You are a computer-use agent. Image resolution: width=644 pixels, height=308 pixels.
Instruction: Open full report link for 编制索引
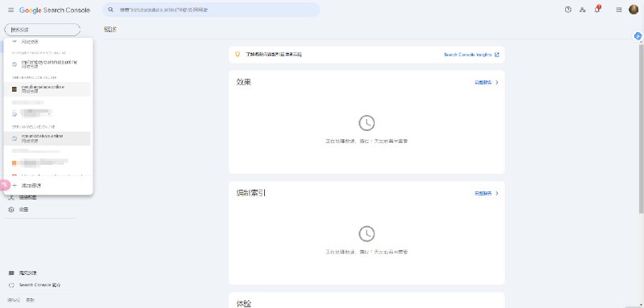(483, 193)
